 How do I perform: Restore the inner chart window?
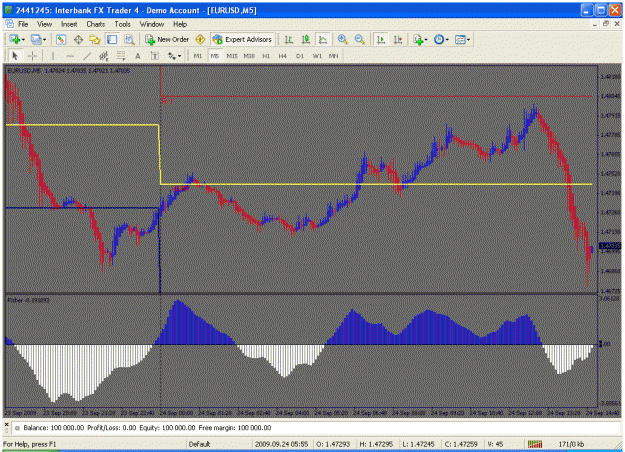click(606, 24)
